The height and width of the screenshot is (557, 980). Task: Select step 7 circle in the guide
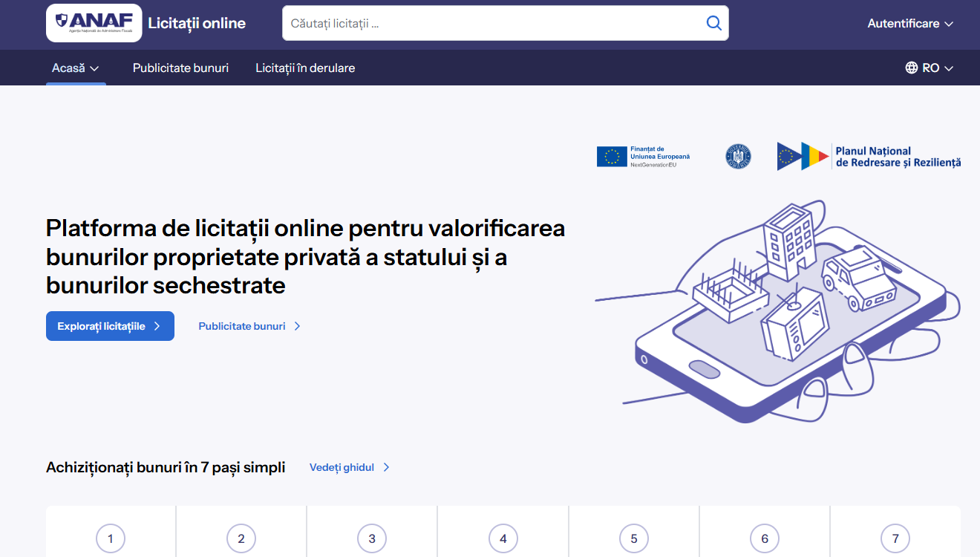pos(895,538)
